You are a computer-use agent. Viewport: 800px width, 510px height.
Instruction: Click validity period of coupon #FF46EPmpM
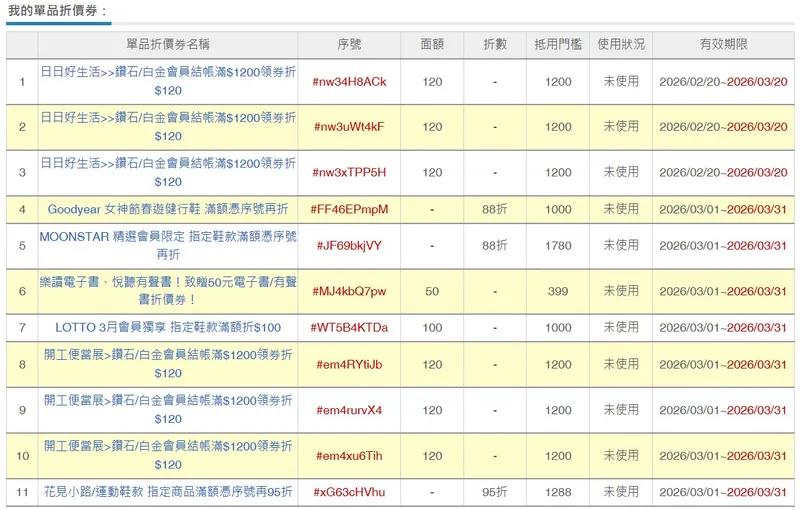[x=723, y=209]
